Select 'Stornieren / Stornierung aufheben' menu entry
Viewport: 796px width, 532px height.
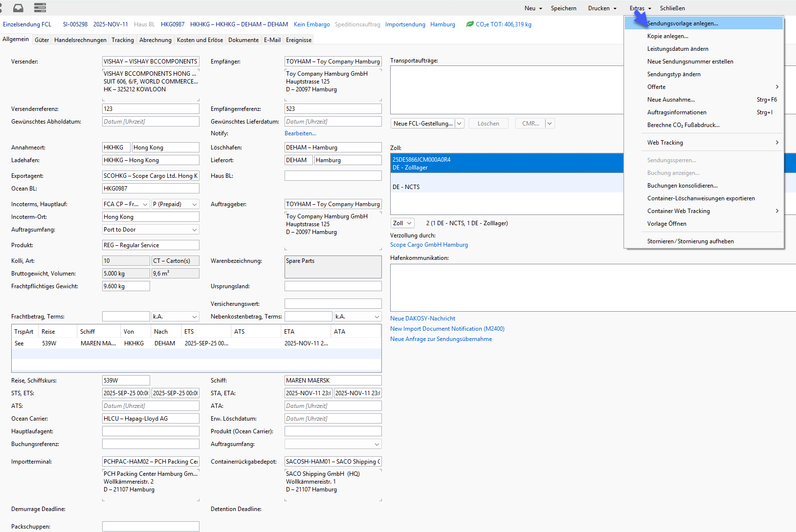690,241
